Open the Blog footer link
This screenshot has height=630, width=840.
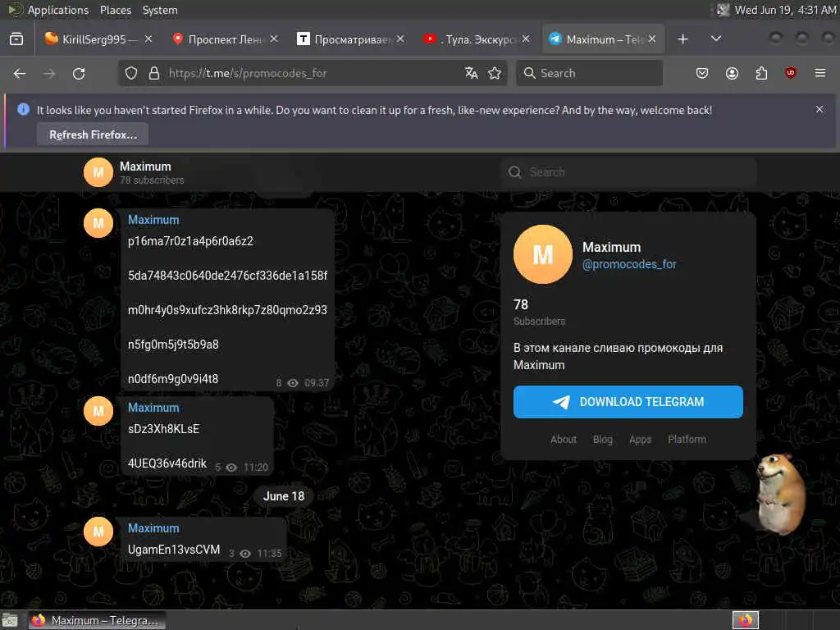click(x=603, y=440)
